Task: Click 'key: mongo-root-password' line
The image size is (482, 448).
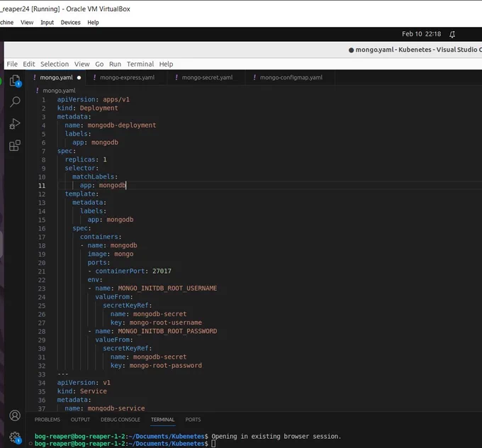Action: coord(156,366)
